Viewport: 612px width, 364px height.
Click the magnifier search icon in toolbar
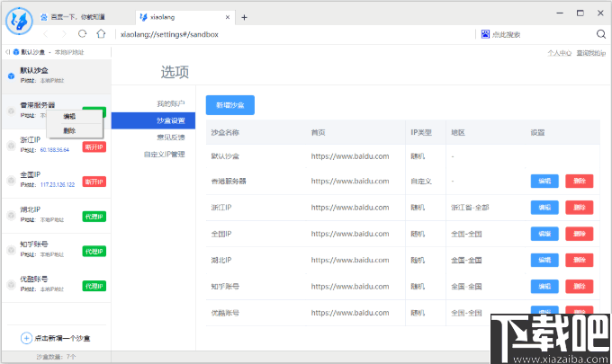601,34
